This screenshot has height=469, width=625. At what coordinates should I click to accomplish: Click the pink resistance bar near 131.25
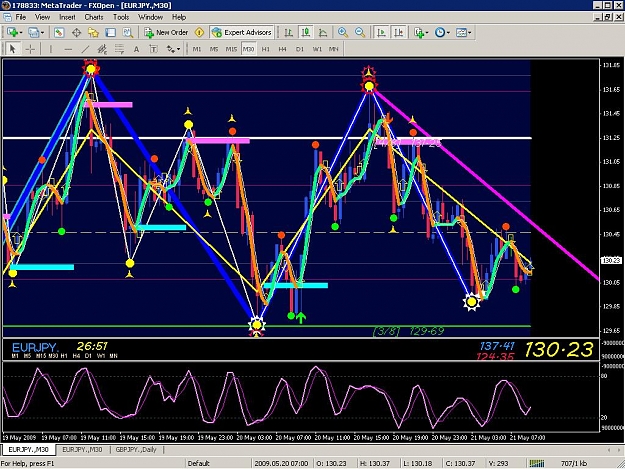click(218, 141)
